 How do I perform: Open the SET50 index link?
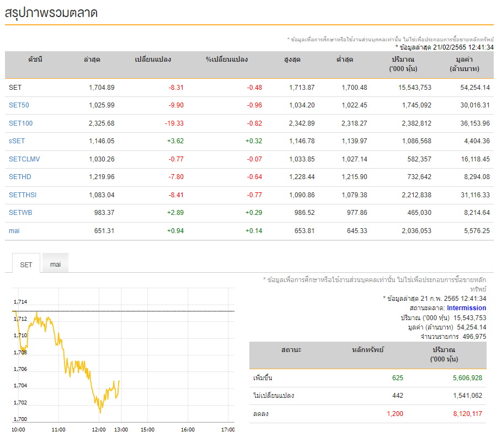(x=19, y=105)
